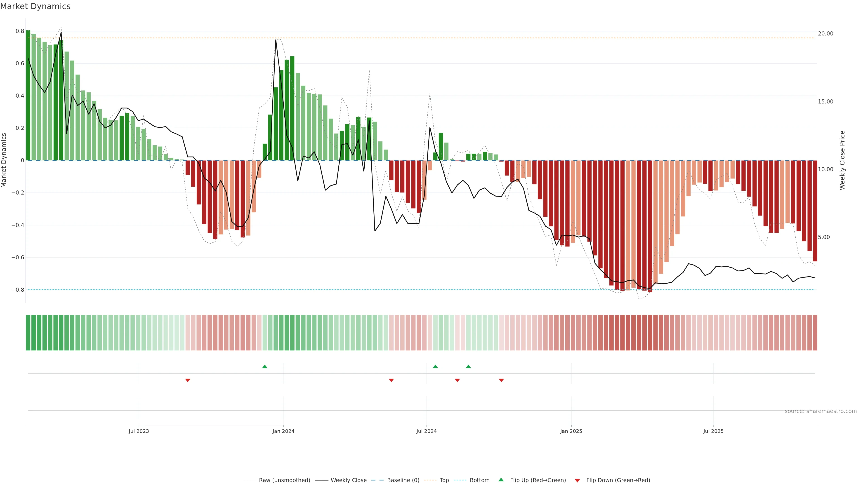The height and width of the screenshot is (488, 868).
Task: Click the earliest green Flip Up triangle marker
Action: coord(264,366)
